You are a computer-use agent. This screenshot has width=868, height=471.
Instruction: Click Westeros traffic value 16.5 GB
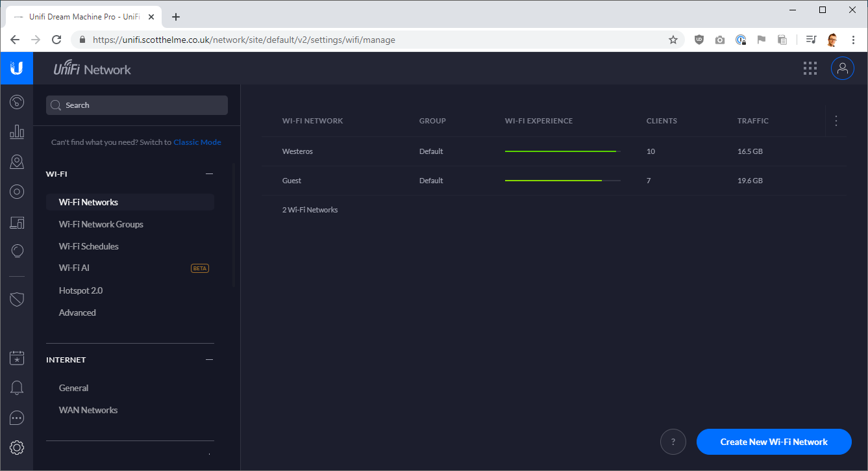pos(750,151)
